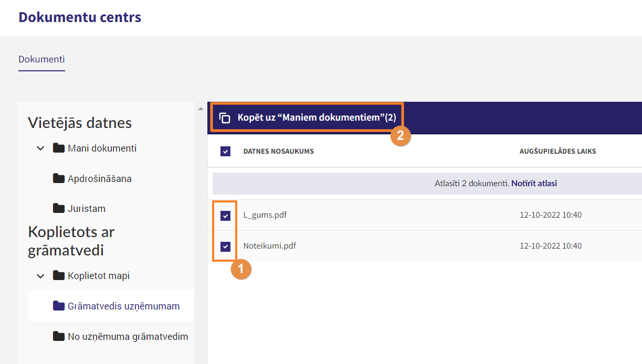
Task: Open the No uzņēmuma grāmatvedim folder
Action: (x=128, y=337)
